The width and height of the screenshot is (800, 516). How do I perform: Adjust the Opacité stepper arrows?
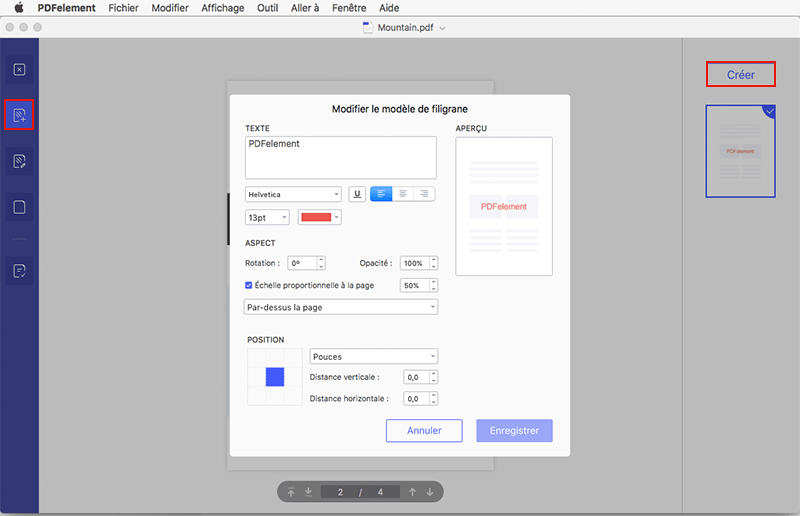(x=434, y=263)
